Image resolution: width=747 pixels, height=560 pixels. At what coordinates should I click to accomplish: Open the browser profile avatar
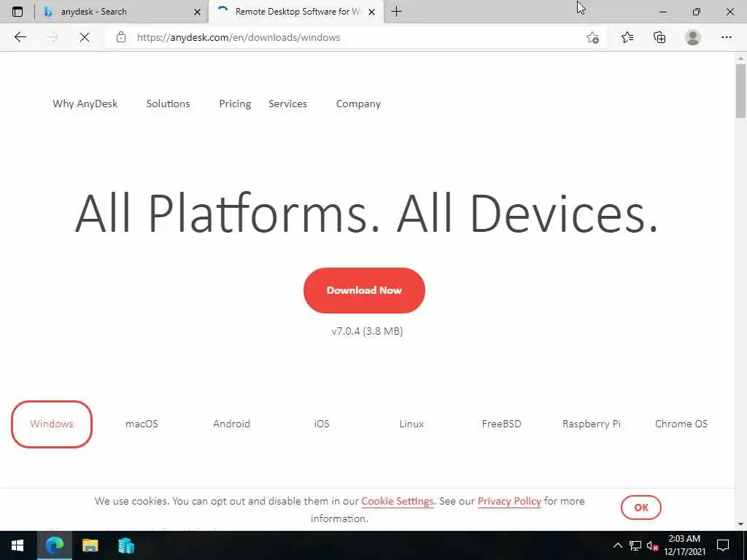[x=693, y=37]
